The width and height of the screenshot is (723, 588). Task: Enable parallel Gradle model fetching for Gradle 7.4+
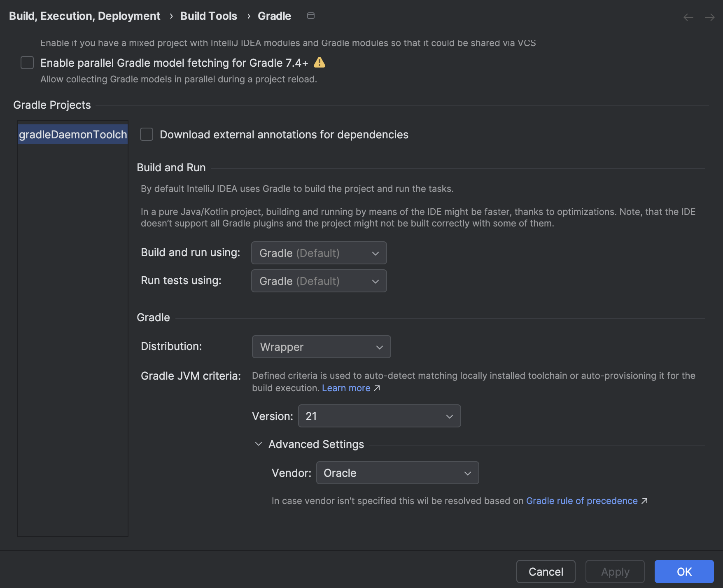click(27, 63)
